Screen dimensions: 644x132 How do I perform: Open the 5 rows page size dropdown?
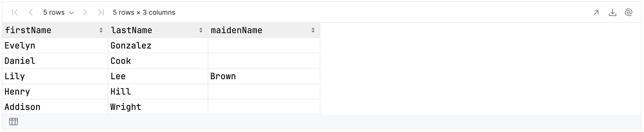[x=59, y=13]
